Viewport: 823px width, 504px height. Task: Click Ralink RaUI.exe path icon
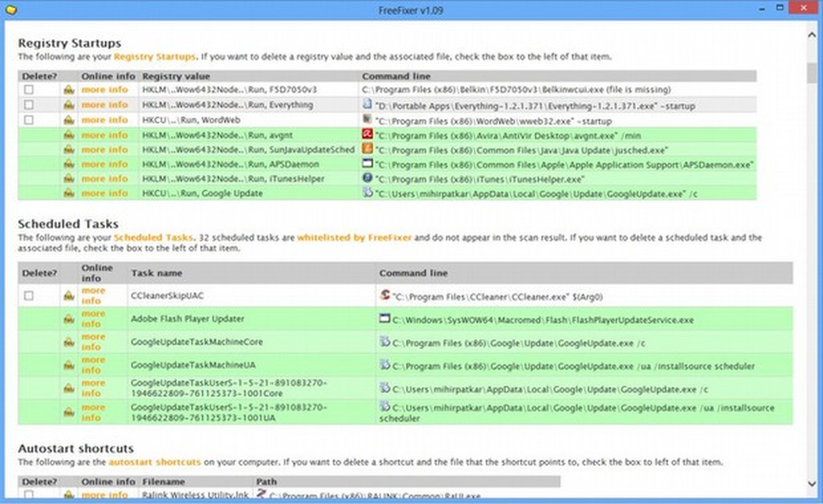(261, 494)
